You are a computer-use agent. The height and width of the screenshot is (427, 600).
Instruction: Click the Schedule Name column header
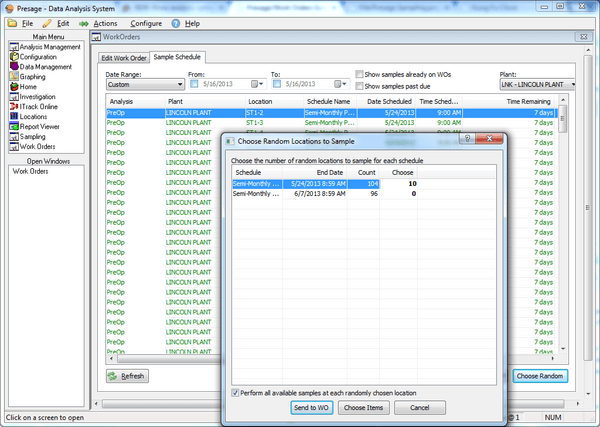[330, 101]
